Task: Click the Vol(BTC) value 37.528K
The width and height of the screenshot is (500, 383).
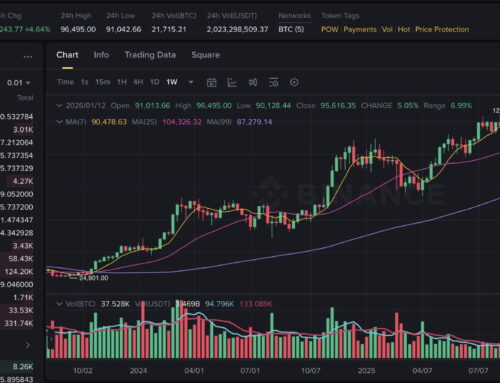Action: [x=115, y=304]
